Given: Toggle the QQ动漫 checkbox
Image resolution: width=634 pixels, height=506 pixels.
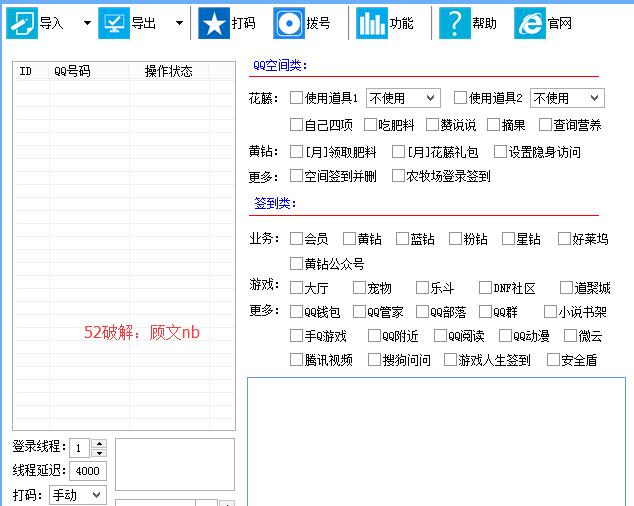Looking at the screenshot, I should point(505,336).
